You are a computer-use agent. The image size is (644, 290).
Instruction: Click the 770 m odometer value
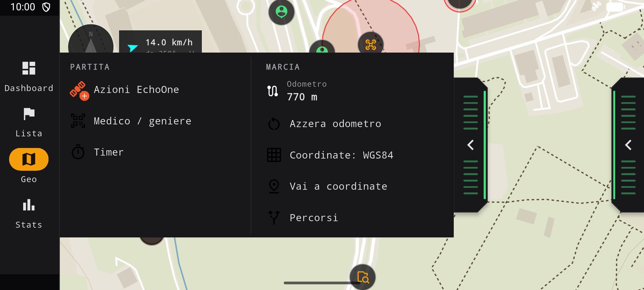[x=302, y=97]
